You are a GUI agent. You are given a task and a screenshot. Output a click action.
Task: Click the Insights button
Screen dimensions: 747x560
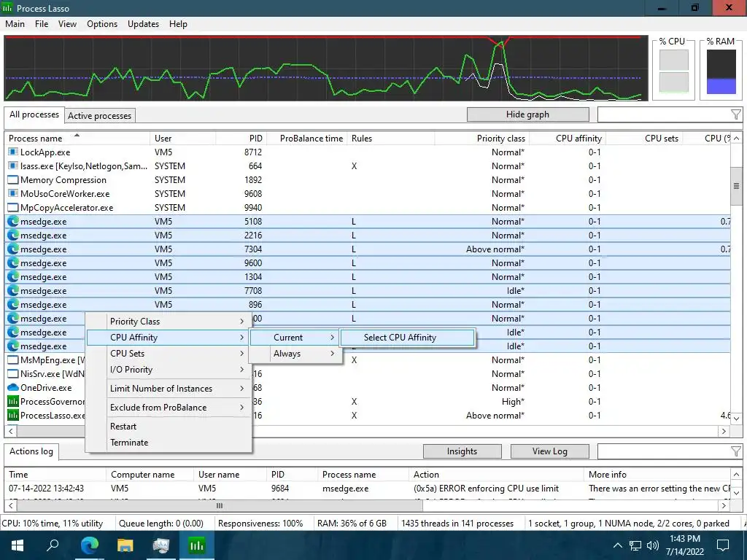pos(462,451)
